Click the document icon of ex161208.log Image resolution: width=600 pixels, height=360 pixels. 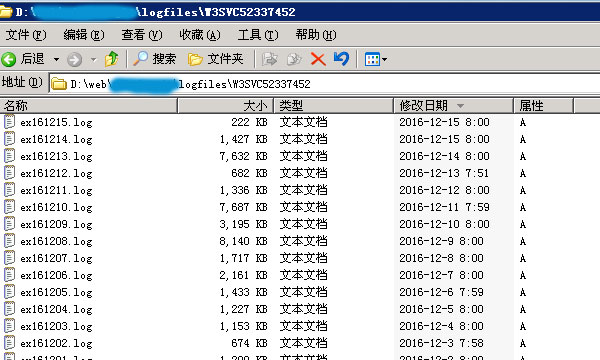[10, 241]
